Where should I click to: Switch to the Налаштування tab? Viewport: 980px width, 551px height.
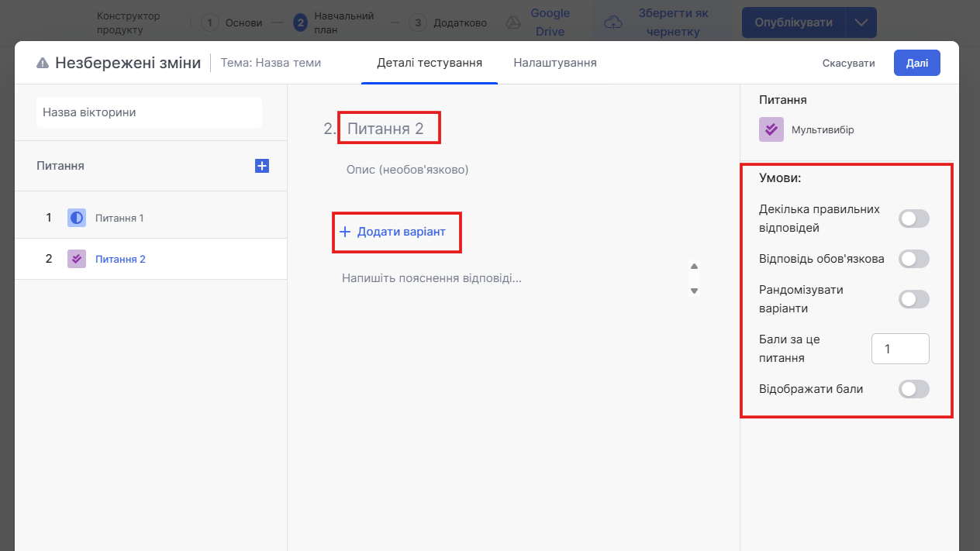point(554,63)
